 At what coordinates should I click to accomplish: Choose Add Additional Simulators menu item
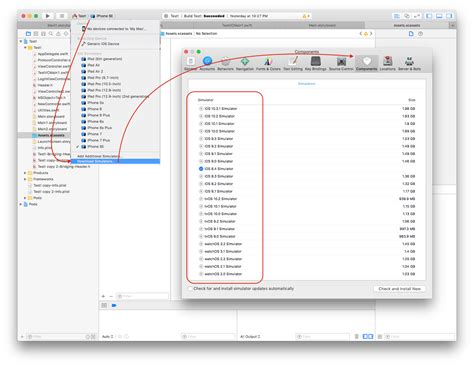click(115, 156)
